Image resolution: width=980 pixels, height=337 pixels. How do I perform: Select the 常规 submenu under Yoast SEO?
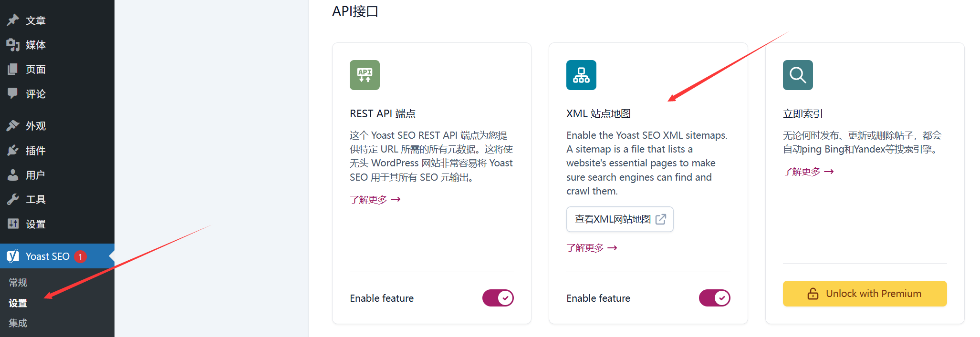pos(18,283)
